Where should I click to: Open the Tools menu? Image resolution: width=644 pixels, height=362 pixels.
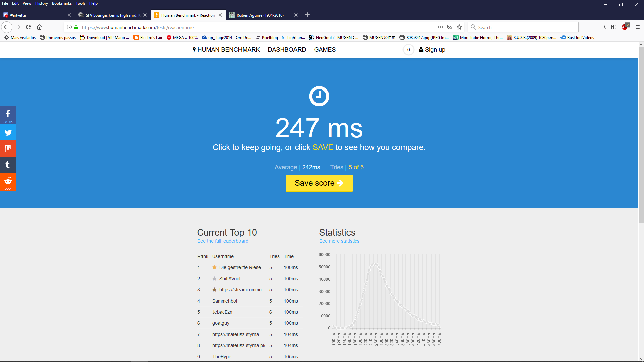tap(80, 3)
